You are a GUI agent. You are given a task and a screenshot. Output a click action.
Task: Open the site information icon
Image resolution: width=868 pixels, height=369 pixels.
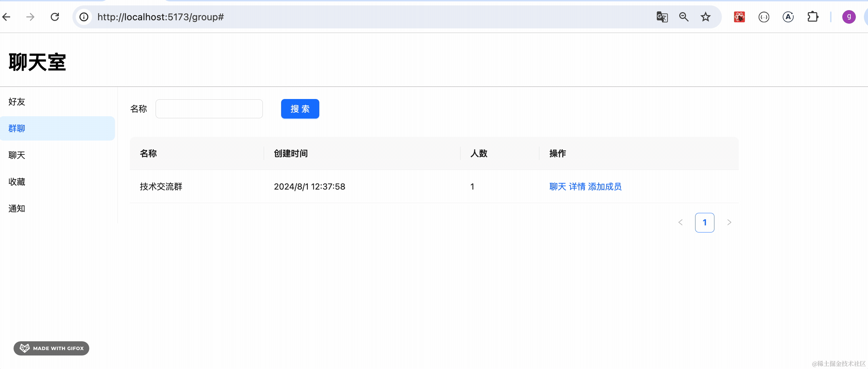pyautogui.click(x=84, y=17)
